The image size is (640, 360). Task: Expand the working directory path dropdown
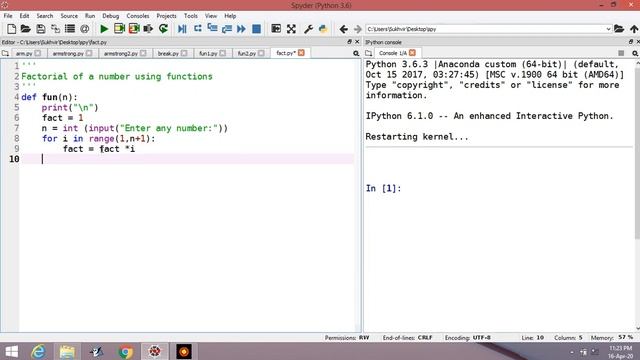608,29
